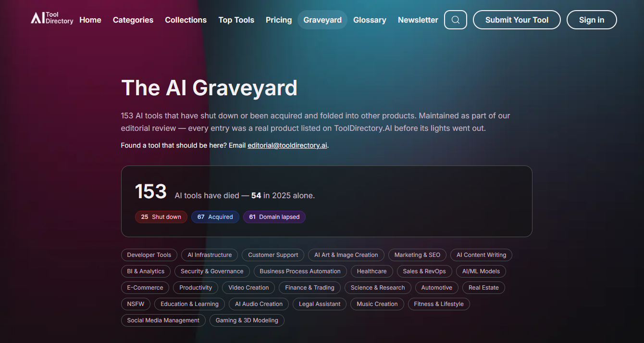Select the Social Media Management chip
Viewport: 644px width, 343px height.
tap(163, 320)
